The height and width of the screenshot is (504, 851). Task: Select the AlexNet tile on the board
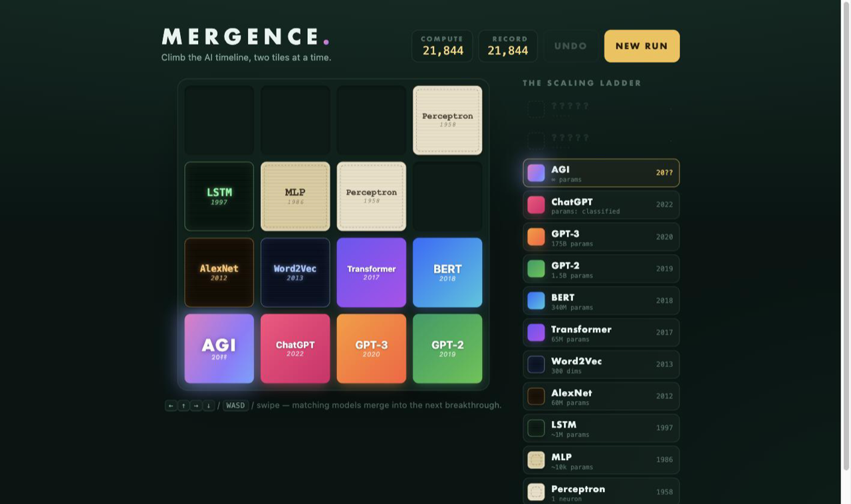tap(219, 273)
